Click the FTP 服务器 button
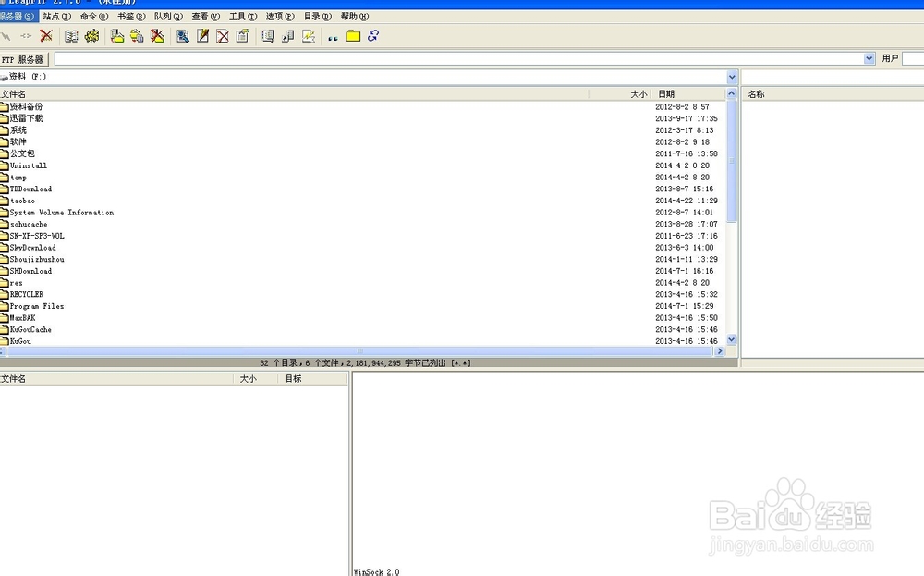Image resolution: width=924 pixels, height=576 pixels. pos(23,59)
